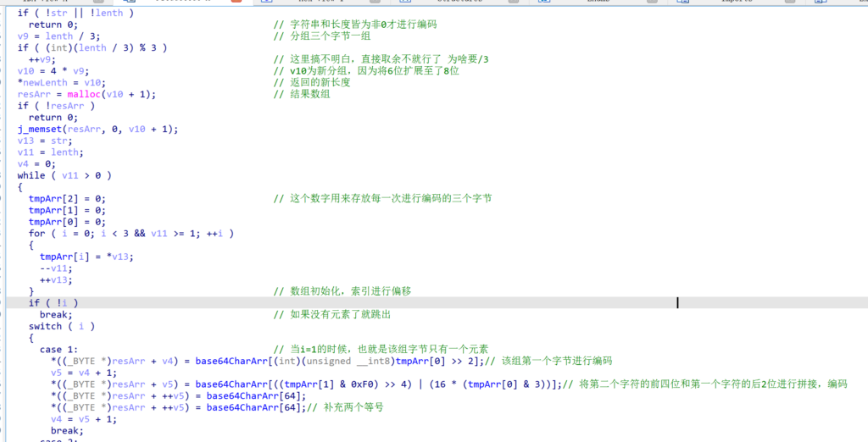Click the '--v11;' statement
Image resolution: width=868 pixels, height=442 pixels.
click(x=56, y=268)
